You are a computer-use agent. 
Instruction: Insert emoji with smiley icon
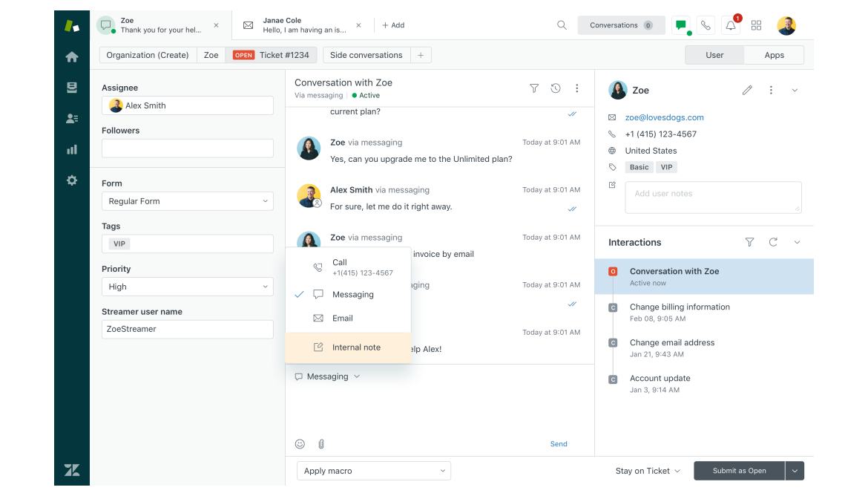[300, 444]
